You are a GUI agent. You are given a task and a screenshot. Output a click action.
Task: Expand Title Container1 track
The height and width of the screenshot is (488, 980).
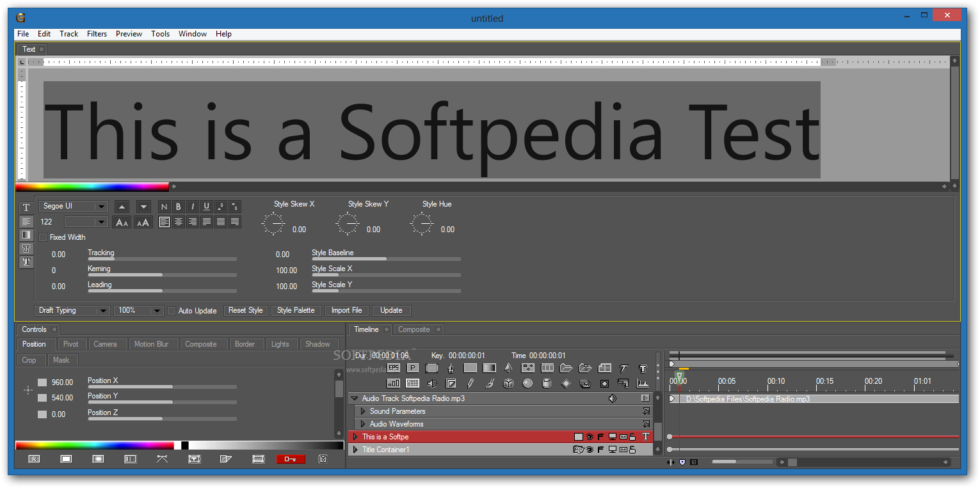(x=355, y=450)
